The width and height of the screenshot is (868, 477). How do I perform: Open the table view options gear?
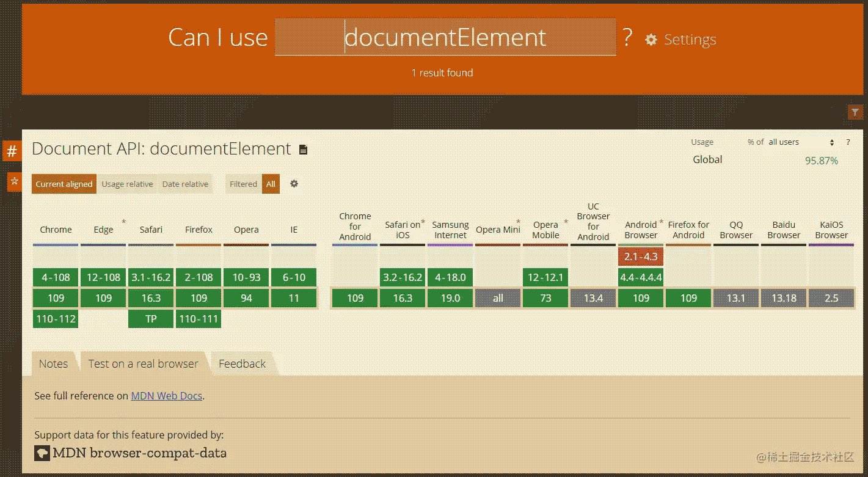[294, 184]
